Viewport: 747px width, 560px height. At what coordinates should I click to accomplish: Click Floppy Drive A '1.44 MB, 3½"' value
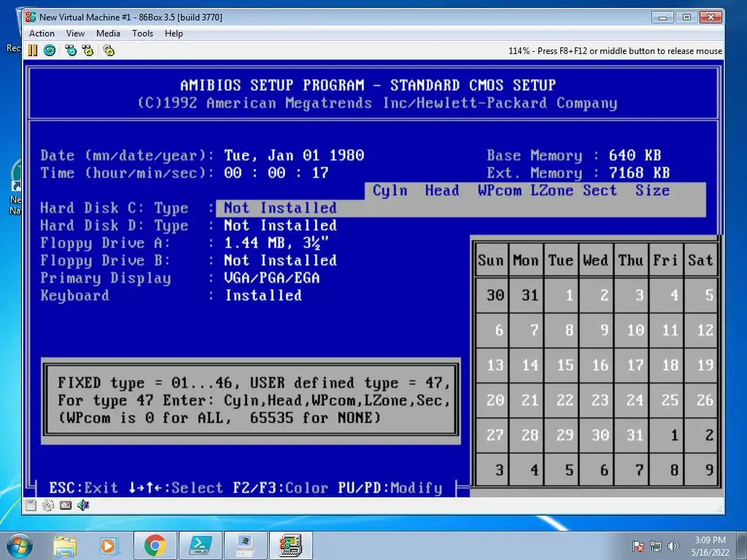[276, 243]
